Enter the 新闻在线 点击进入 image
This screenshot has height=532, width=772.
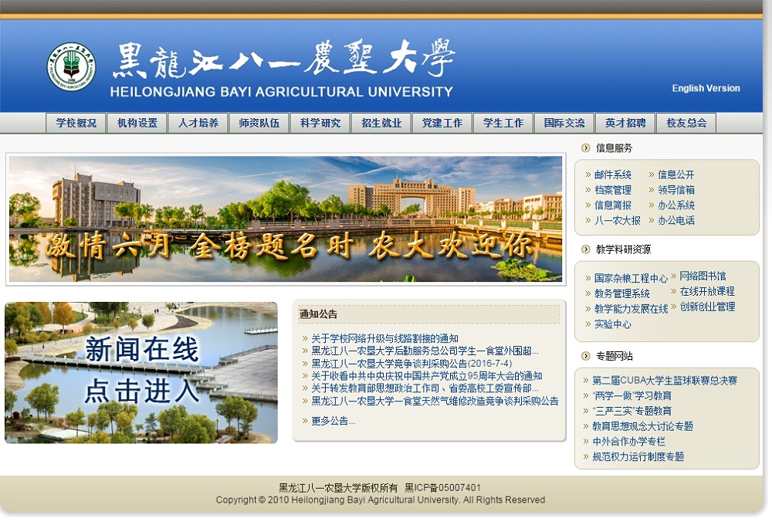click(x=141, y=373)
